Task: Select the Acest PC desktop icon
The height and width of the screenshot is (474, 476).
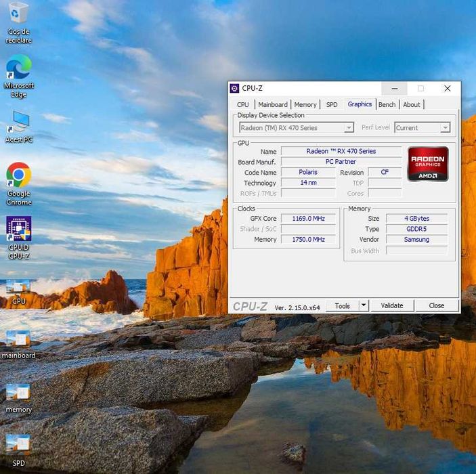Action: point(19,127)
